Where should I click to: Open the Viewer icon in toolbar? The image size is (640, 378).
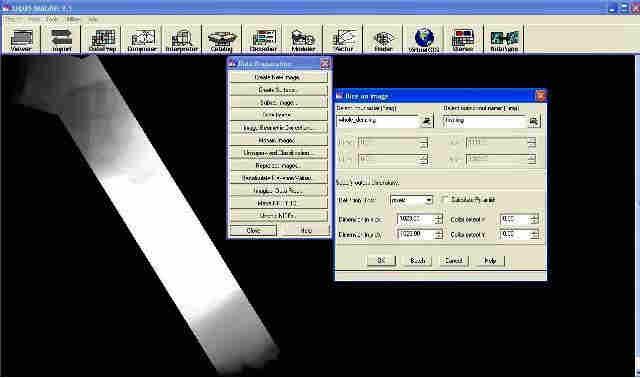pos(21,39)
